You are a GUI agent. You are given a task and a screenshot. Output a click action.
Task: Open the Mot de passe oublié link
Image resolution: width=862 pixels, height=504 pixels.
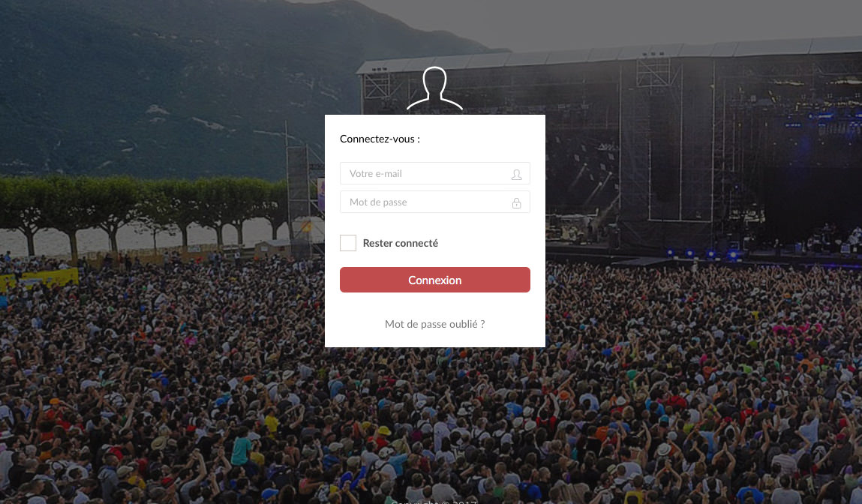pos(435,324)
